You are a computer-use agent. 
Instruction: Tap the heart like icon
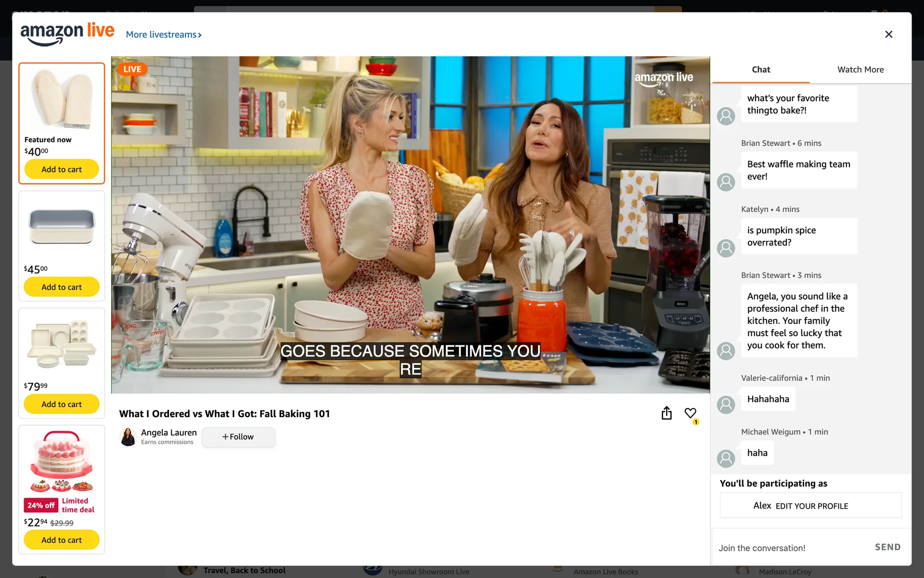pyautogui.click(x=690, y=413)
